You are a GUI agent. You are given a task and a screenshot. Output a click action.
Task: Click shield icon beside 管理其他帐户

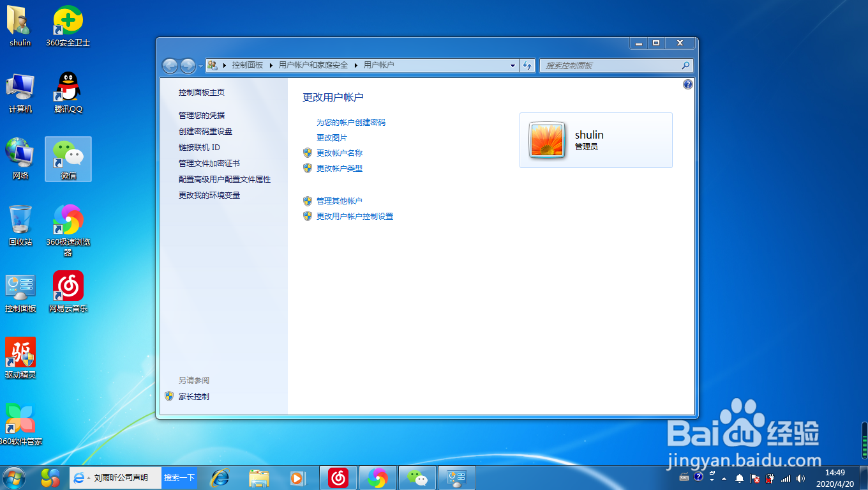click(x=308, y=201)
